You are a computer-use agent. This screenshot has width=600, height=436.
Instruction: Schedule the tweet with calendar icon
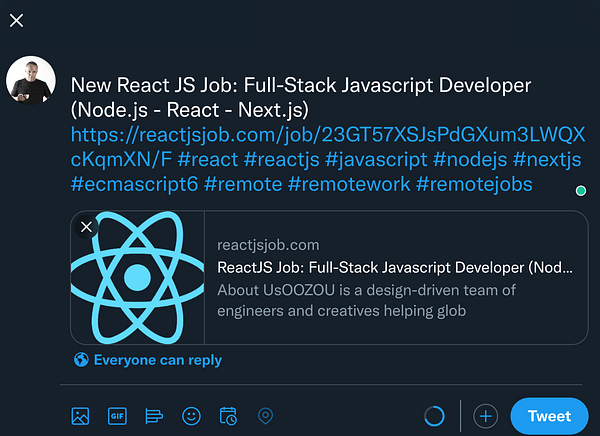pos(228,416)
